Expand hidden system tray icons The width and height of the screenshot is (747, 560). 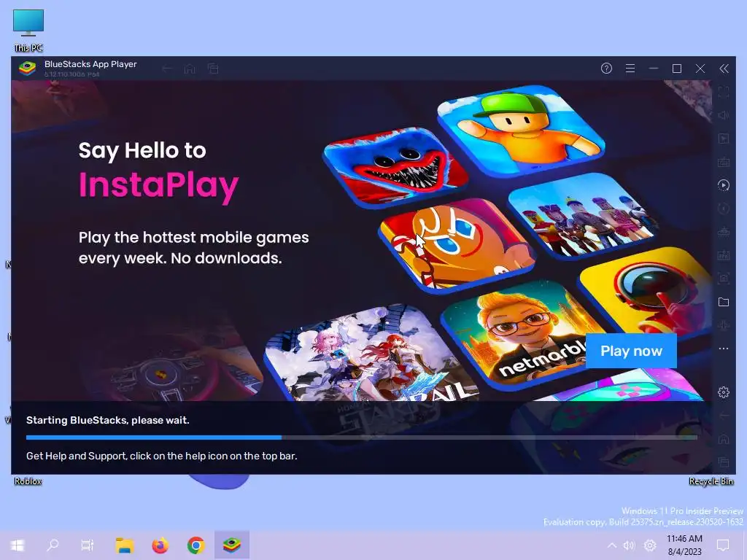612,545
